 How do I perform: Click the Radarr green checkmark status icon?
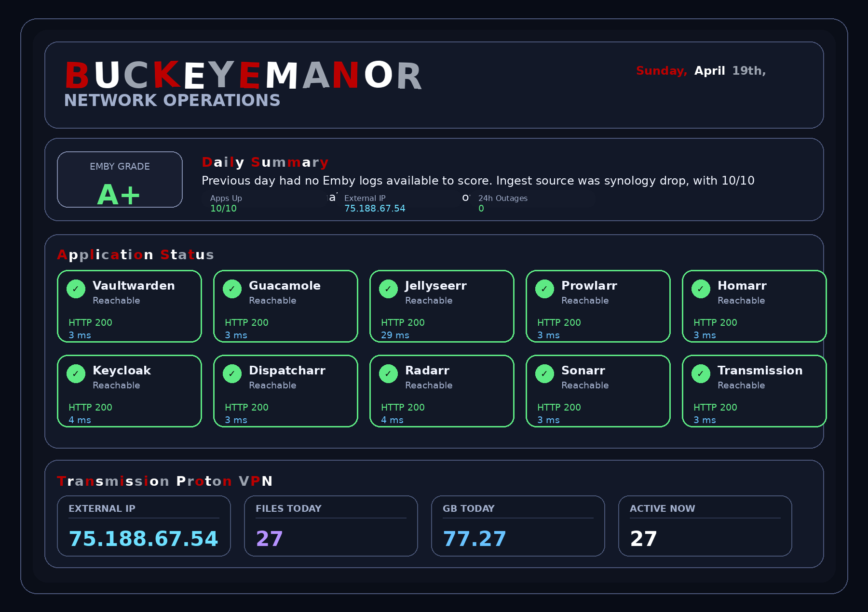388,374
